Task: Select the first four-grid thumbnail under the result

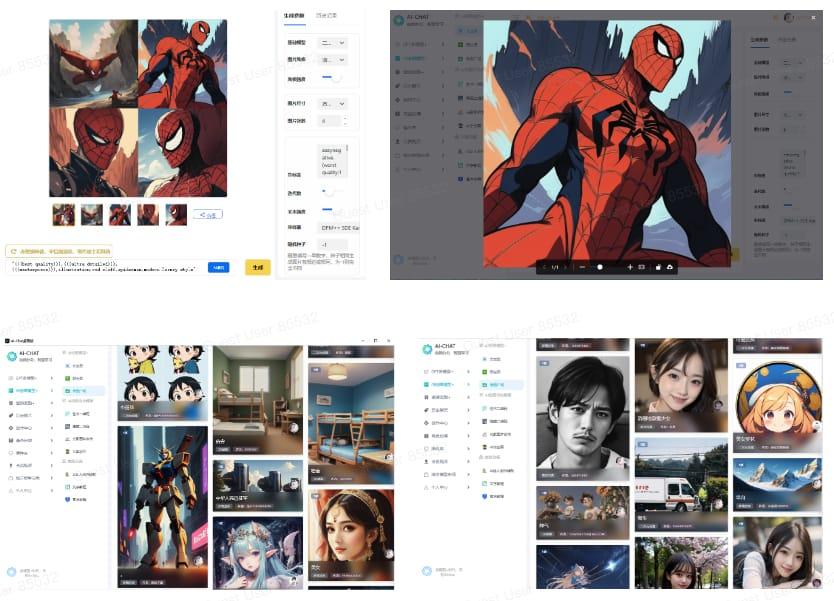Action: 64,215
